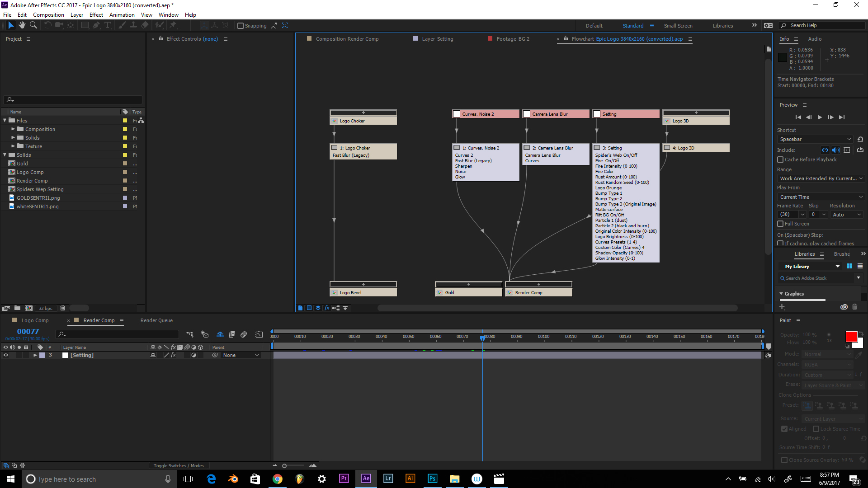Select the Hand tool in toolbar
Viewport: 868px width, 488px height.
[21, 25]
